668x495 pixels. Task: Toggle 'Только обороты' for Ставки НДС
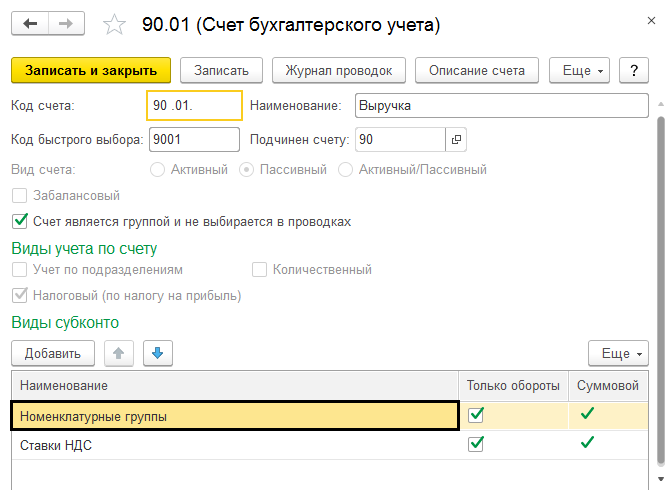(x=476, y=445)
